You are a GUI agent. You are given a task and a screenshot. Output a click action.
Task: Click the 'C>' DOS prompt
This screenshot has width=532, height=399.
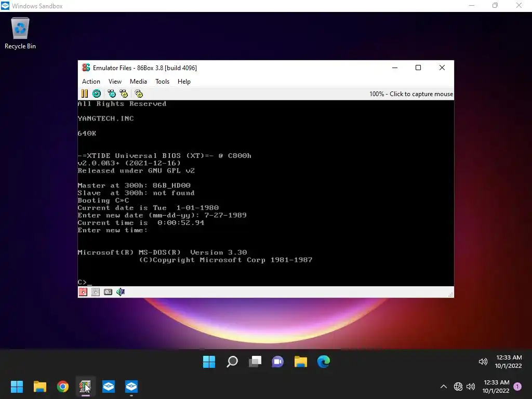tap(82, 282)
